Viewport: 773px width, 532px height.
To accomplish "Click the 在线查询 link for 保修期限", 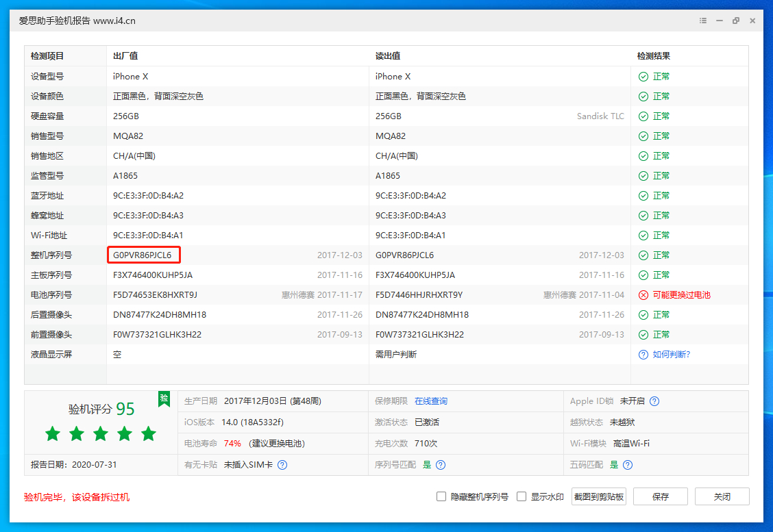I will tap(432, 401).
